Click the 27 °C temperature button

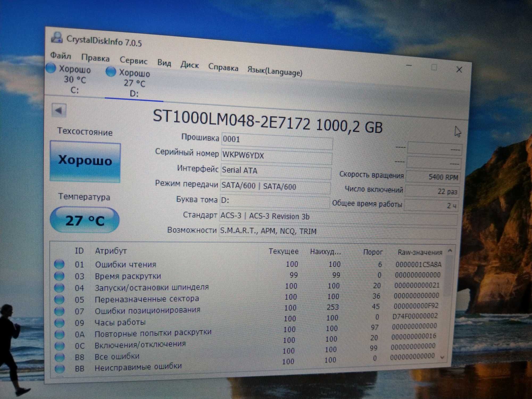(85, 220)
